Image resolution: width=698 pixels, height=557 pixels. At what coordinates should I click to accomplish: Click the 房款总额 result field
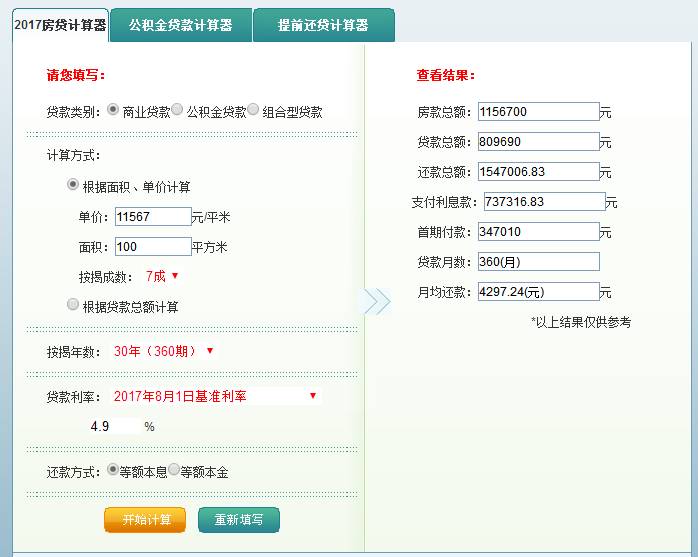pos(539,111)
